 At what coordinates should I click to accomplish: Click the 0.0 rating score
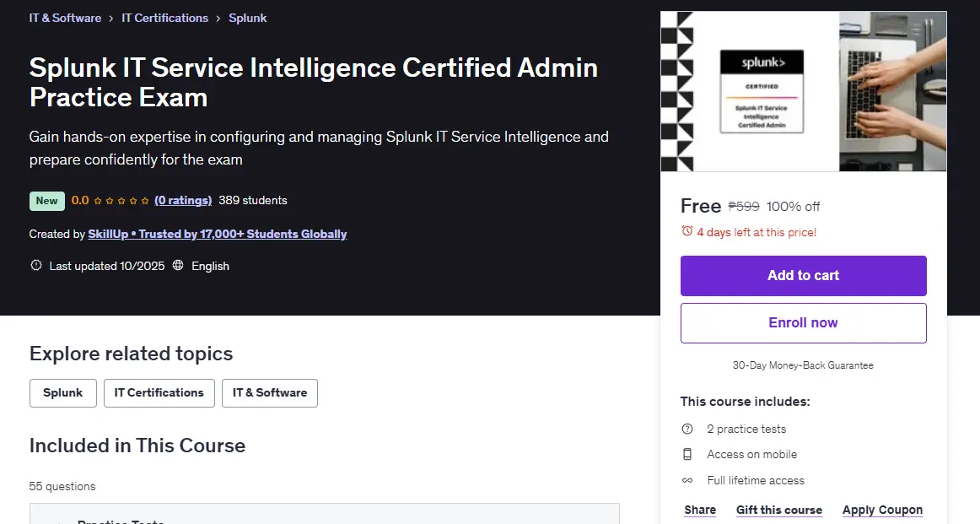point(80,200)
